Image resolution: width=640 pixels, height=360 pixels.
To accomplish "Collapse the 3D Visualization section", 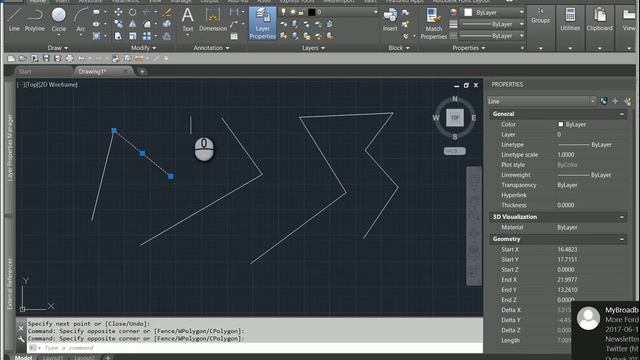I will (x=622, y=217).
